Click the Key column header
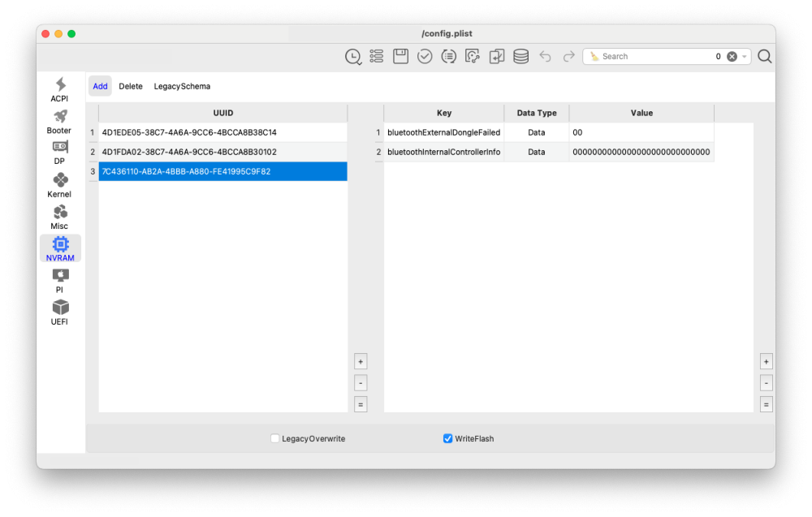The height and width of the screenshot is (517, 812). point(444,113)
